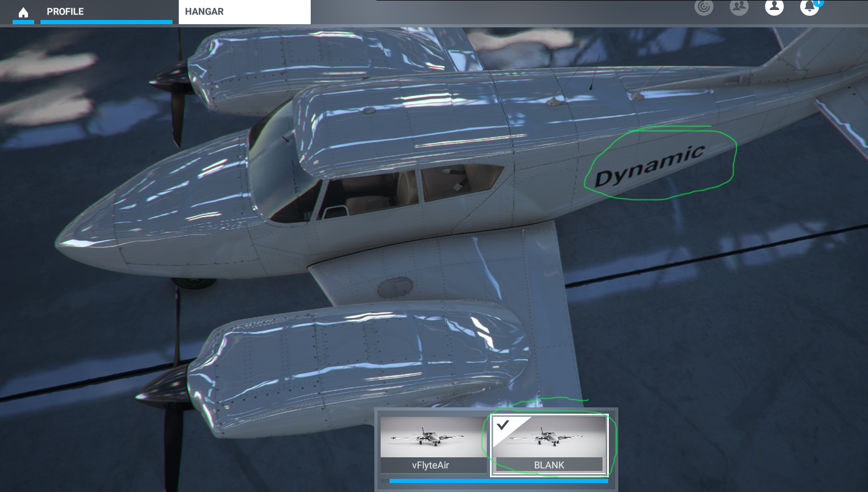Click the Dynamic lettering on the fuselage

click(x=649, y=166)
